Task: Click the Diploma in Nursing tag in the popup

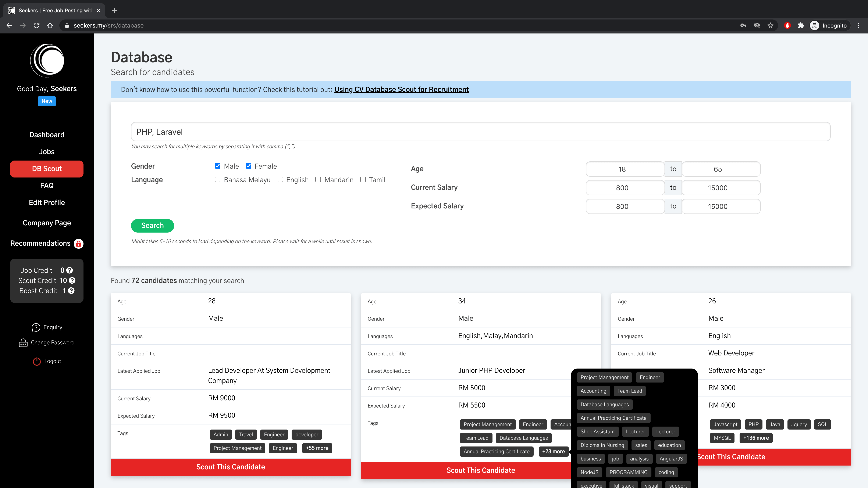Action: [602, 445]
